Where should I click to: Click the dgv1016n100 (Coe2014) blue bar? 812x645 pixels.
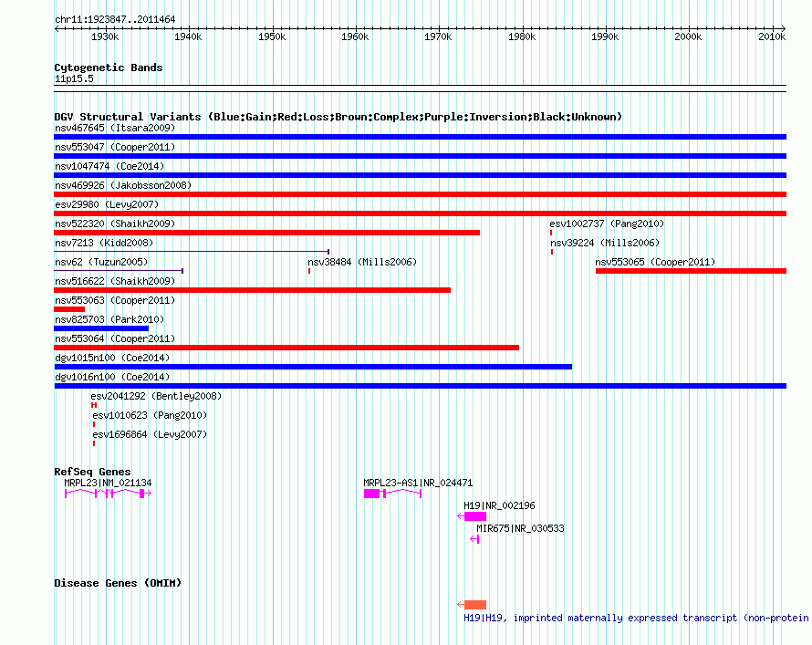click(420, 386)
